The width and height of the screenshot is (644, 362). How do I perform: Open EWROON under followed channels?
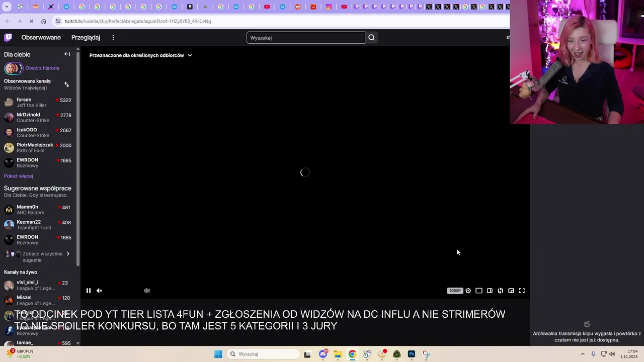(x=38, y=163)
